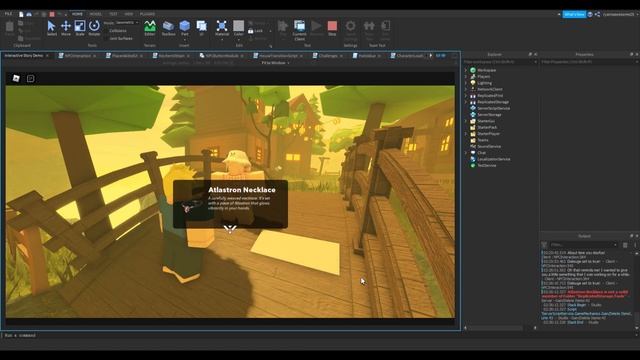Image resolution: width=640 pixels, height=360 pixels.
Task: Click the Current Client view button
Action: [x=299, y=30]
